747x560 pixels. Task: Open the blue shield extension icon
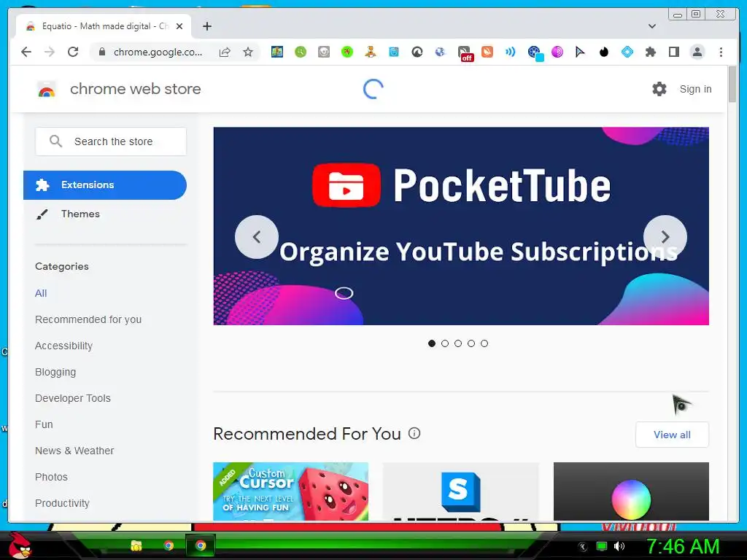click(x=393, y=52)
